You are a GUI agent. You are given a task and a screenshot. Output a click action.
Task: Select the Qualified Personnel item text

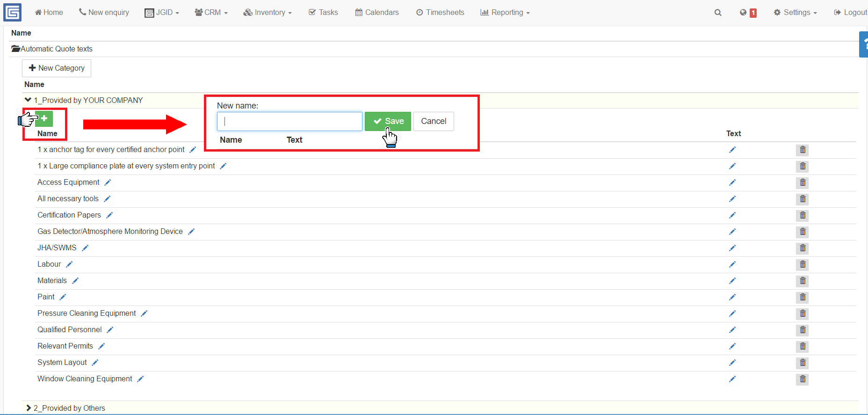(x=70, y=330)
